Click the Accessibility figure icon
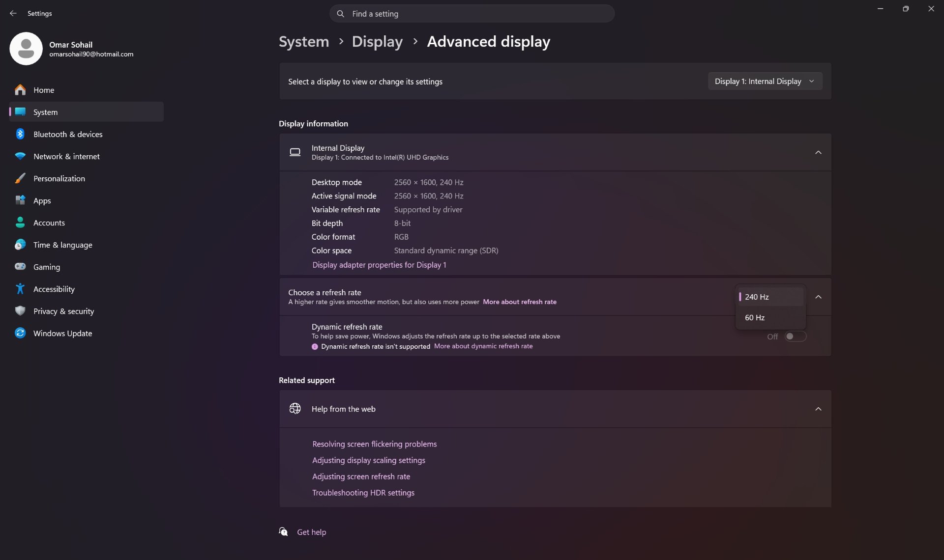 20,289
